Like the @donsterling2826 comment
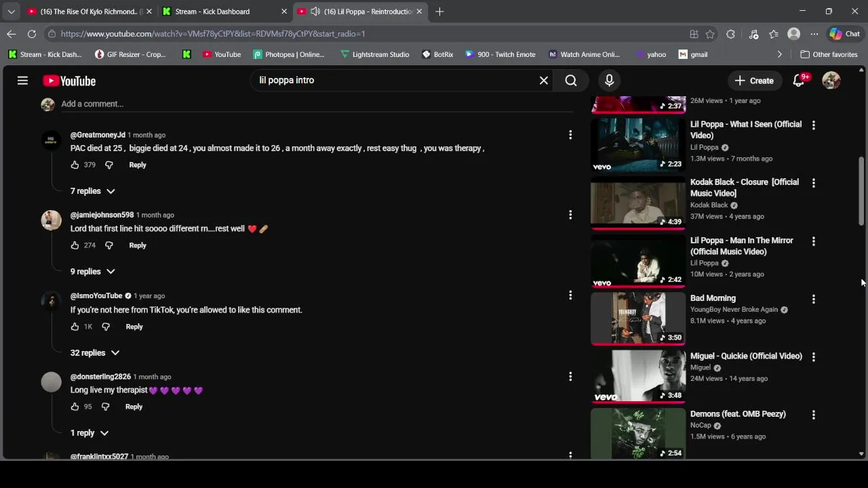 coord(75,407)
